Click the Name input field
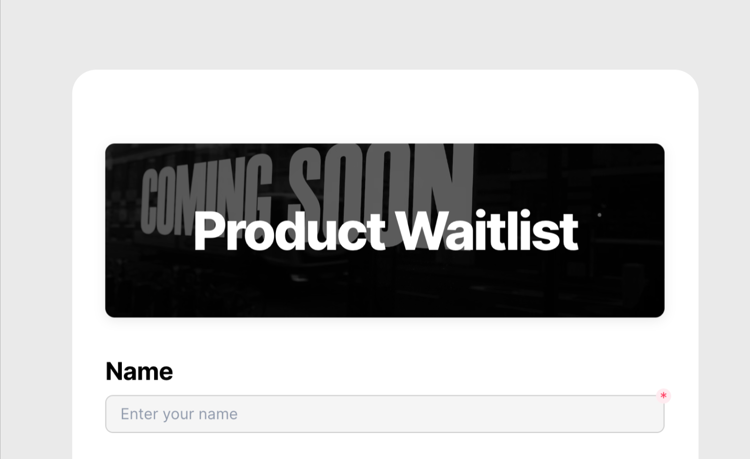This screenshot has height=459, width=750. (x=385, y=414)
